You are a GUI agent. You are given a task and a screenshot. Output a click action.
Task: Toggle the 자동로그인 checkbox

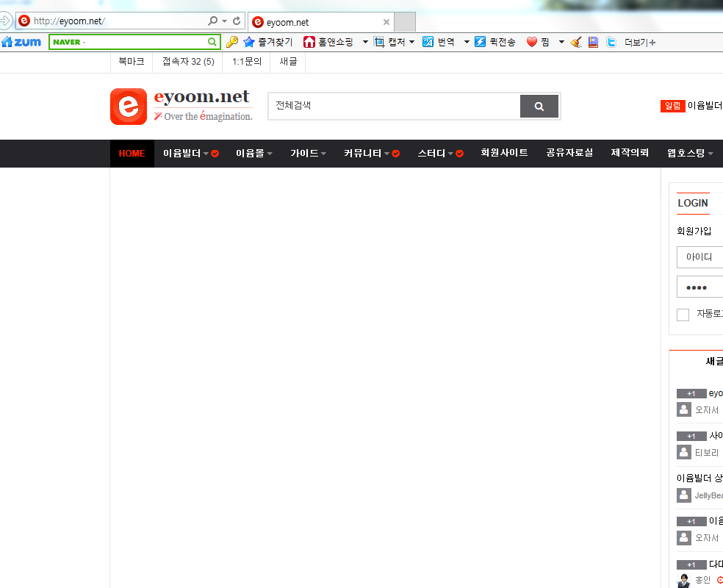[683, 315]
